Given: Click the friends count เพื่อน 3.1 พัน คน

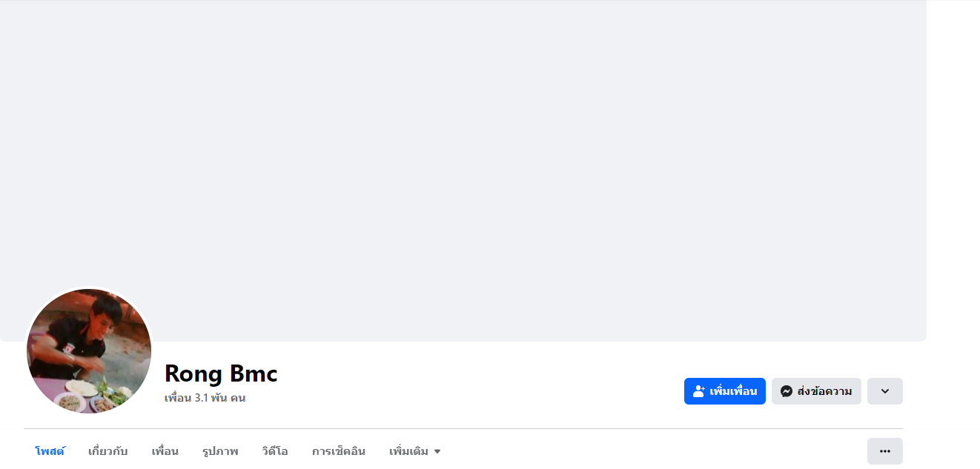Looking at the screenshot, I should pos(205,398).
